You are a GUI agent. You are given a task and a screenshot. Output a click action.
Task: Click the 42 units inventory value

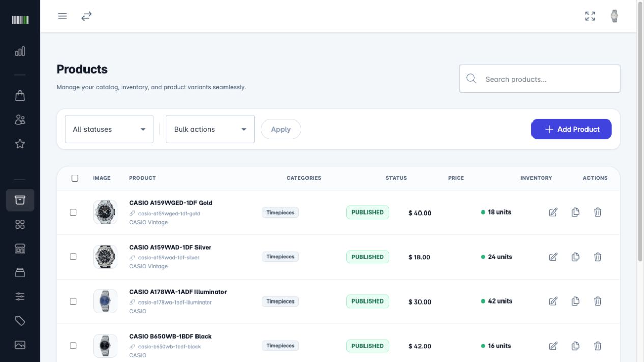[499, 301]
